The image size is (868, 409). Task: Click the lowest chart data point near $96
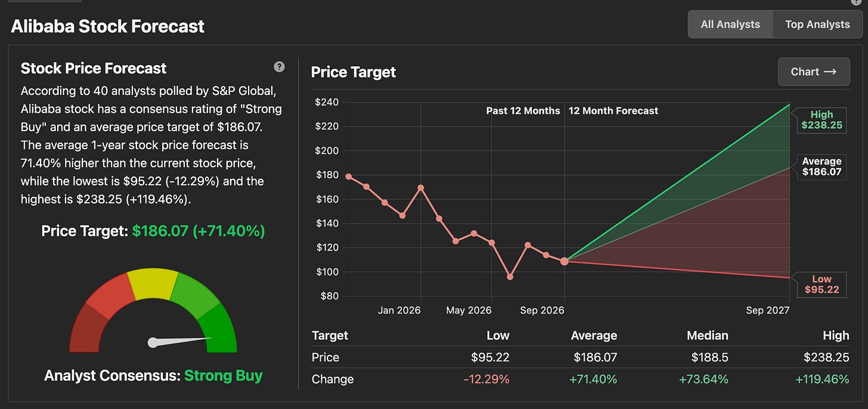[x=510, y=277]
